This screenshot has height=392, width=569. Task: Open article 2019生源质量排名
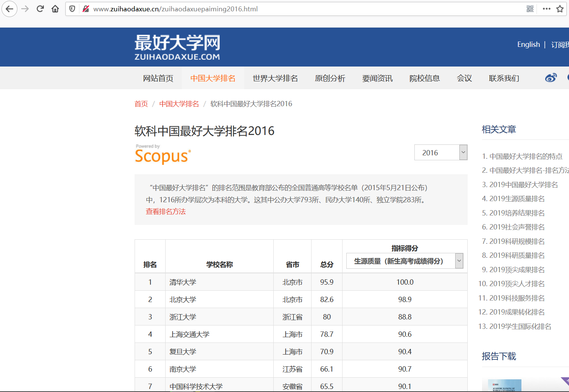(x=517, y=199)
